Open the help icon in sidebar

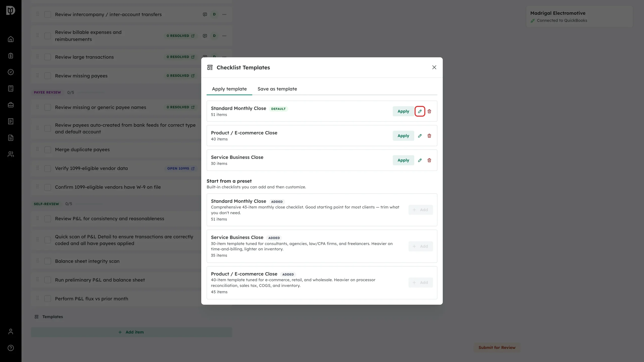(x=11, y=348)
